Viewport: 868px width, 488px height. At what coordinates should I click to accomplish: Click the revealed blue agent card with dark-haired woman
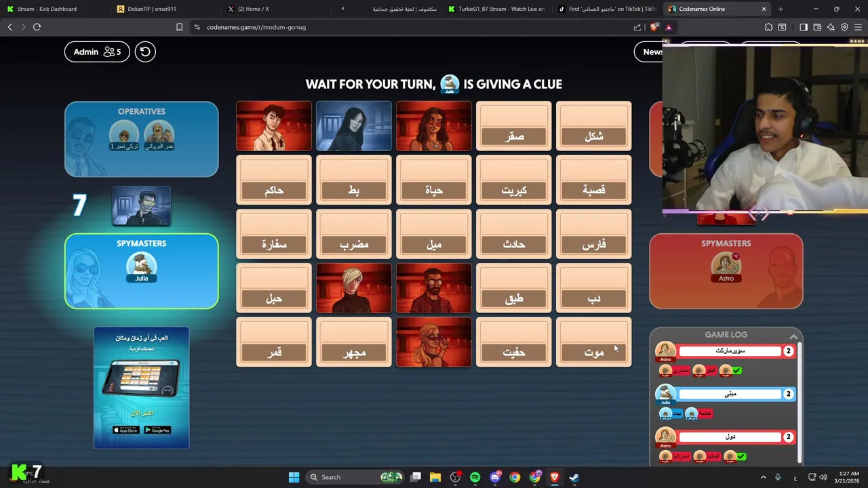pos(353,126)
